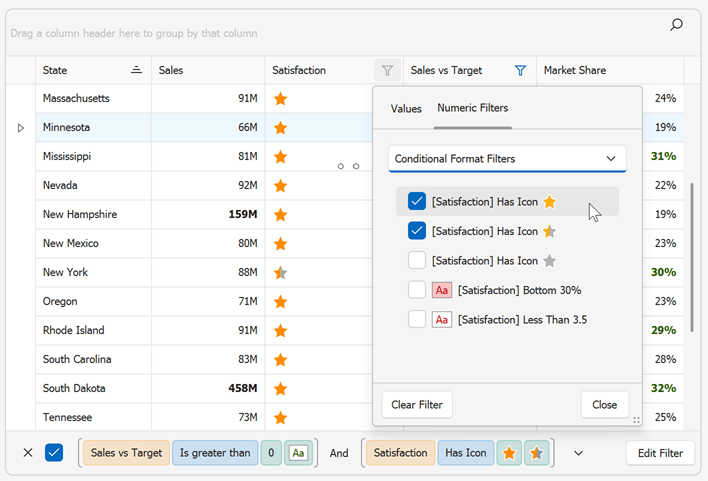
Task: Click the half star icon in filter bar
Action: tap(537, 453)
